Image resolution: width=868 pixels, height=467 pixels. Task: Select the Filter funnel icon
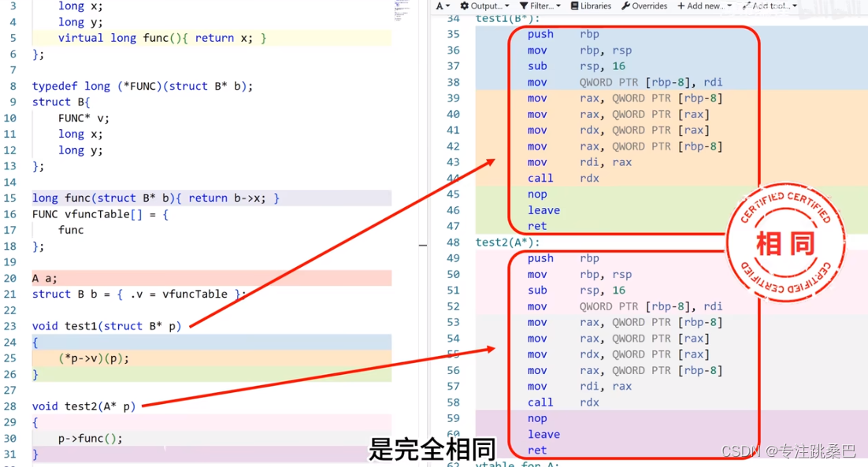[x=525, y=6]
